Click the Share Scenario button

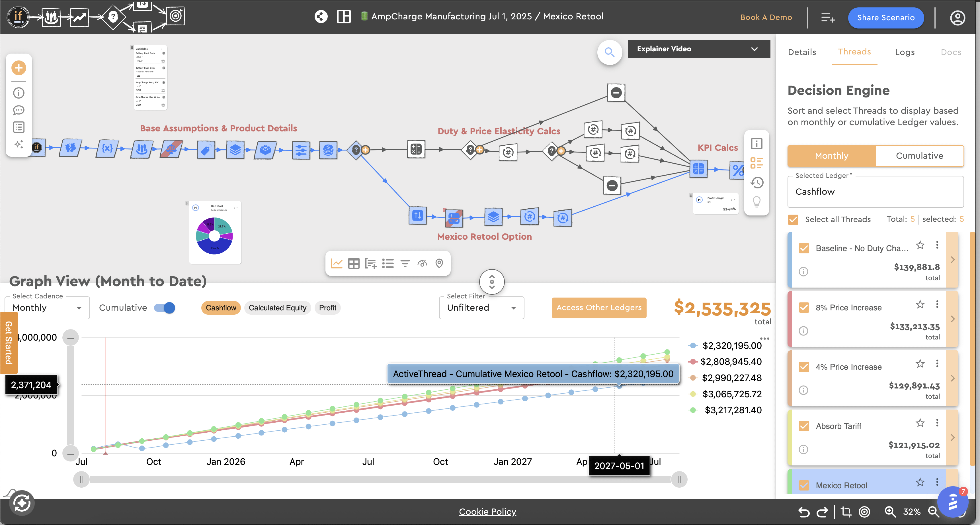pos(886,17)
